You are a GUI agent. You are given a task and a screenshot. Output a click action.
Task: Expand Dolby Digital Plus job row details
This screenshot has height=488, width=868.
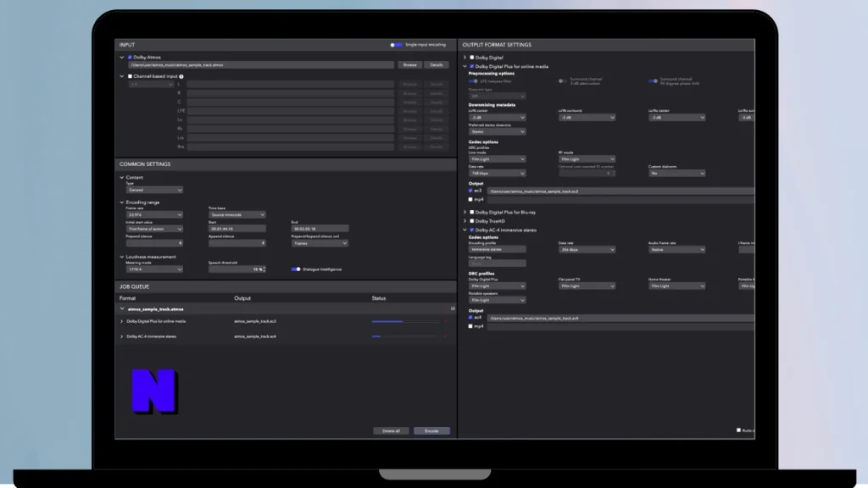coord(122,321)
